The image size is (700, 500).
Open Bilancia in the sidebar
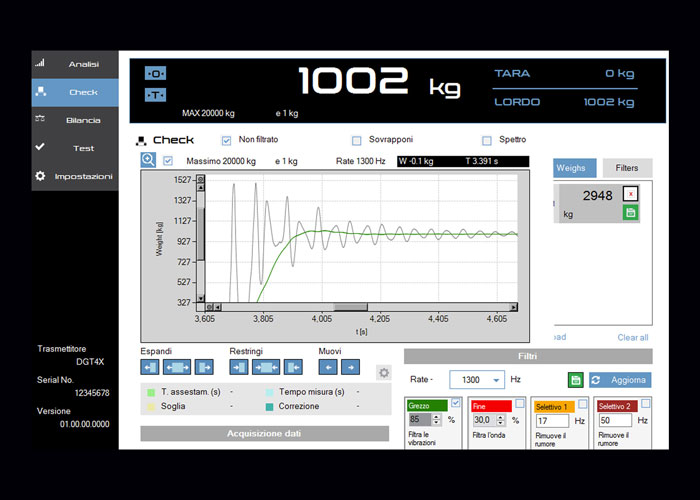[x=76, y=120]
